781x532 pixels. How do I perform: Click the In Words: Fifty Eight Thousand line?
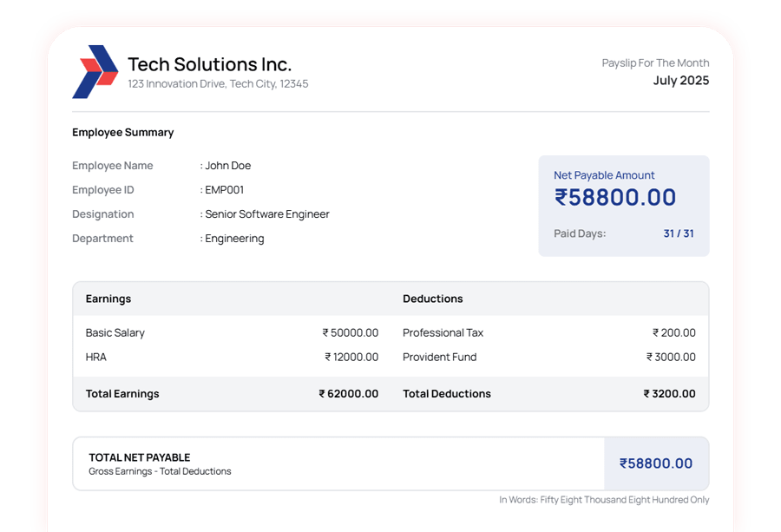[604, 500]
